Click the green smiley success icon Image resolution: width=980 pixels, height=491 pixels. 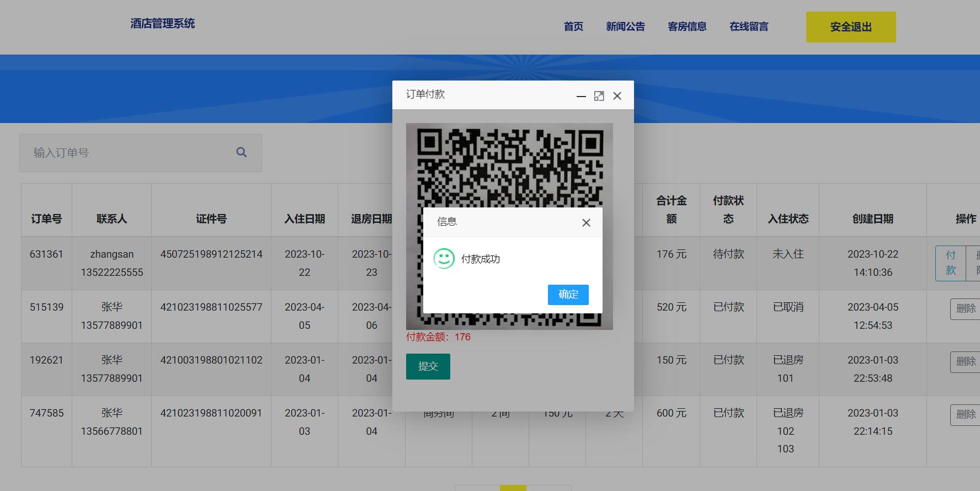point(444,259)
